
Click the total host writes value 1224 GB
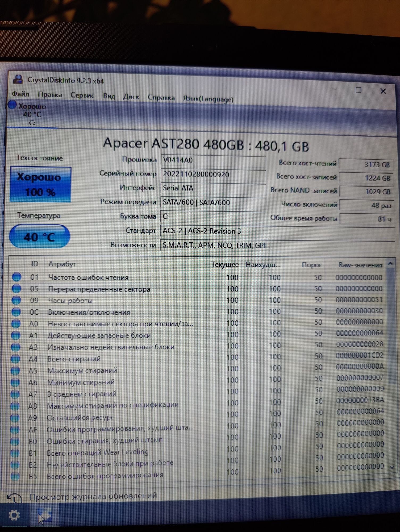[x=366, y=178]
